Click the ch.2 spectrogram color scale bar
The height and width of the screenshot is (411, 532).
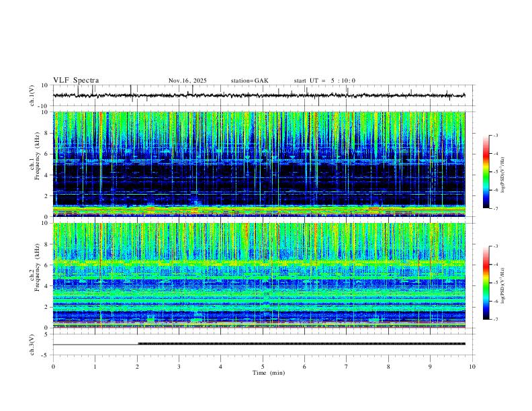[486, 283]
